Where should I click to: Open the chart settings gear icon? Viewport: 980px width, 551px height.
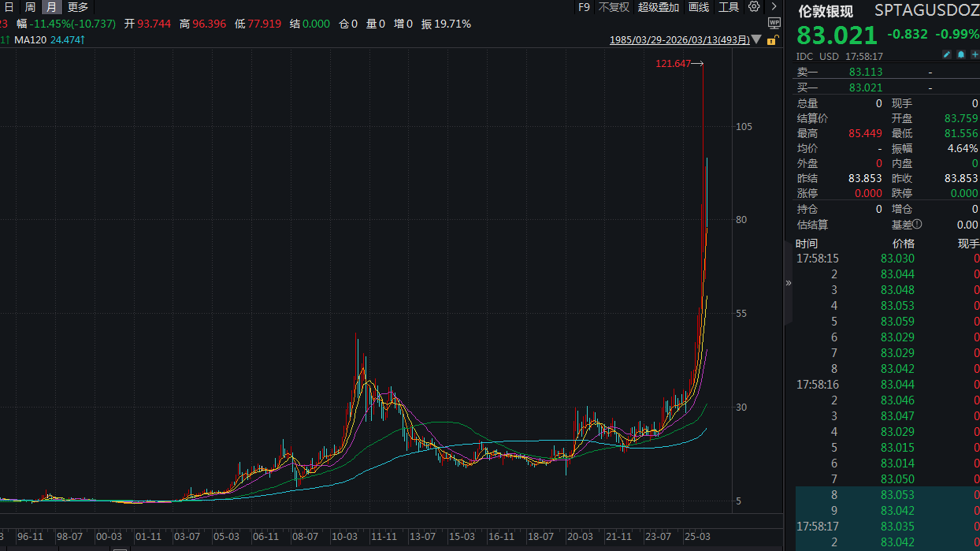point(754,7)
